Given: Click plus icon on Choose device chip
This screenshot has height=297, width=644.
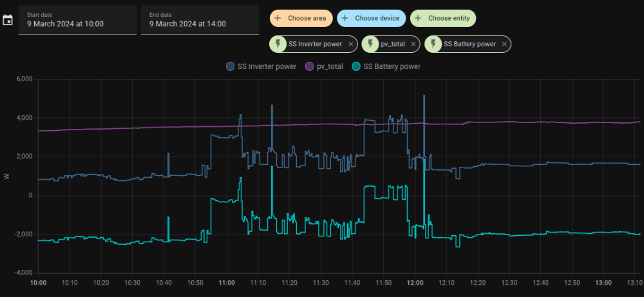Looking at the screenshot, I should 345,18.
